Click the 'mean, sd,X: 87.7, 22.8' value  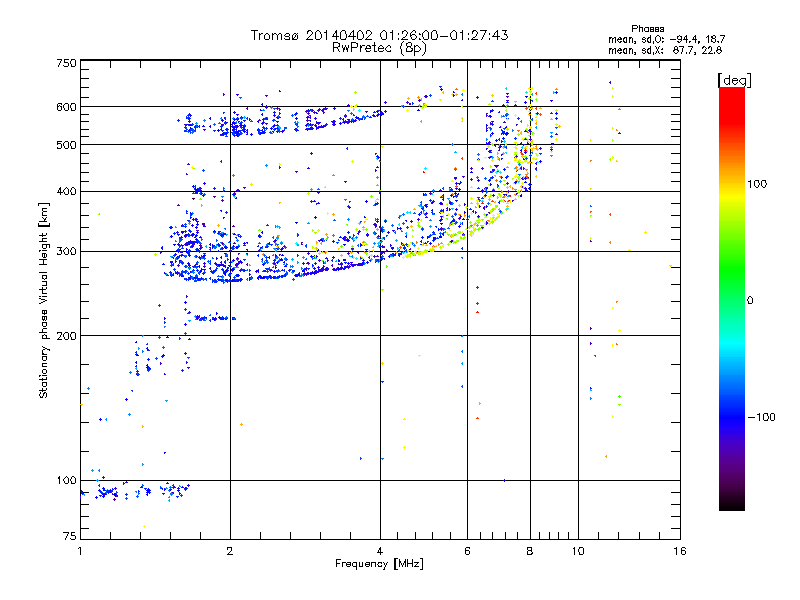(665, 50)
